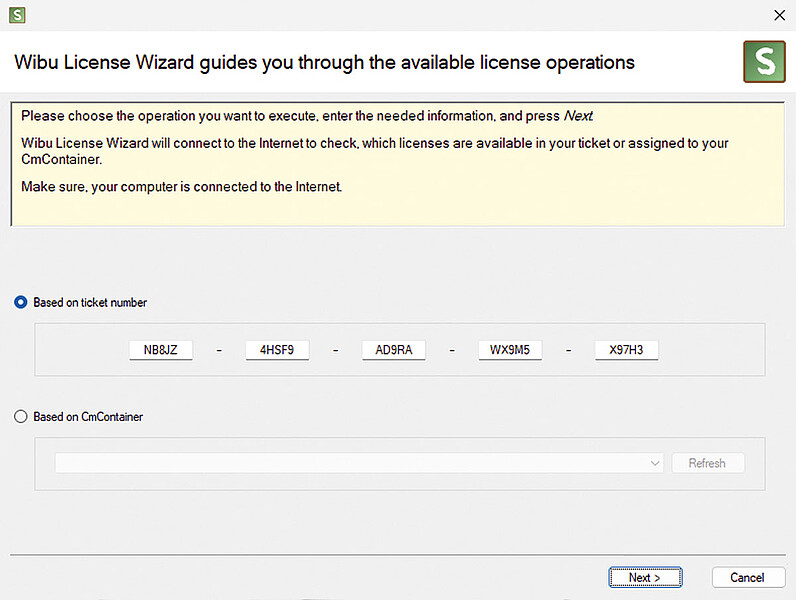Click the wizard heading about license operations
The height and width of the screenshot is (600, 796).
click(x=324, y=62)
